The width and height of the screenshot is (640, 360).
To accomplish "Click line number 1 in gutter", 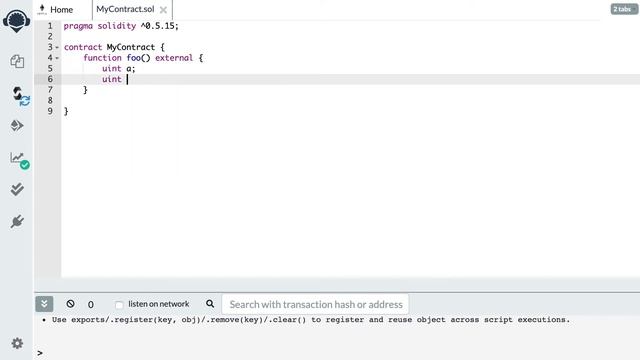I will coord(50,26).
